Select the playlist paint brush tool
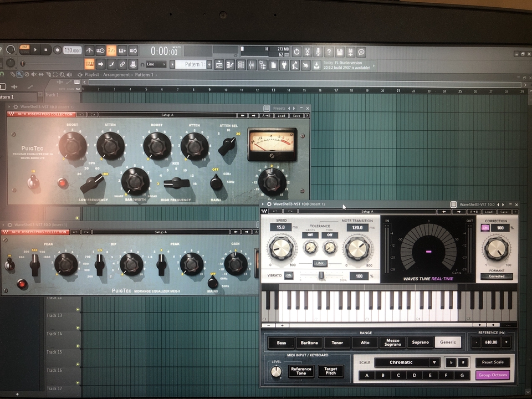 pyautogui.click(x=20, y=74)
